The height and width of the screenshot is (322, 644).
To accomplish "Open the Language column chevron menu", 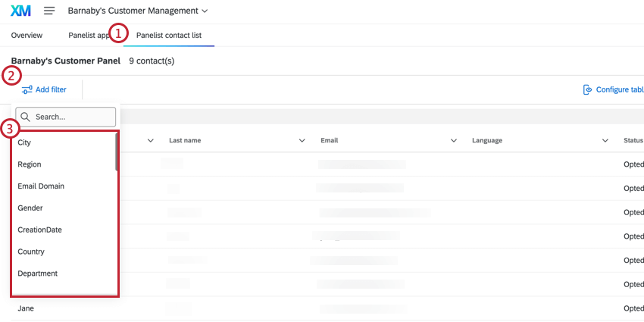I will (605, 140).
